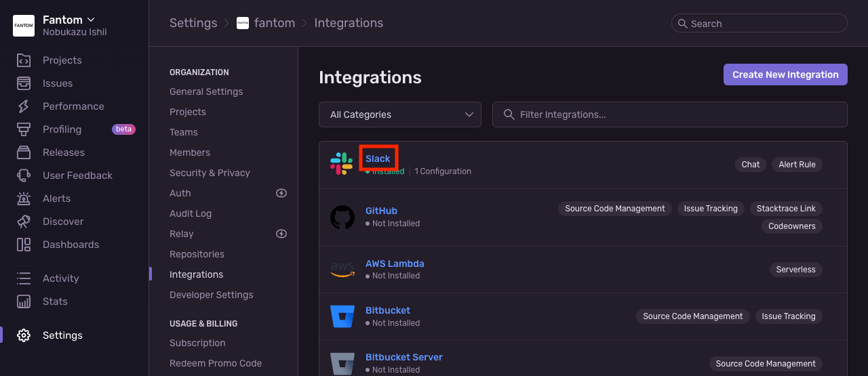Click Create New Integration button
Screen dimensions: 868x376
(785, 75)
